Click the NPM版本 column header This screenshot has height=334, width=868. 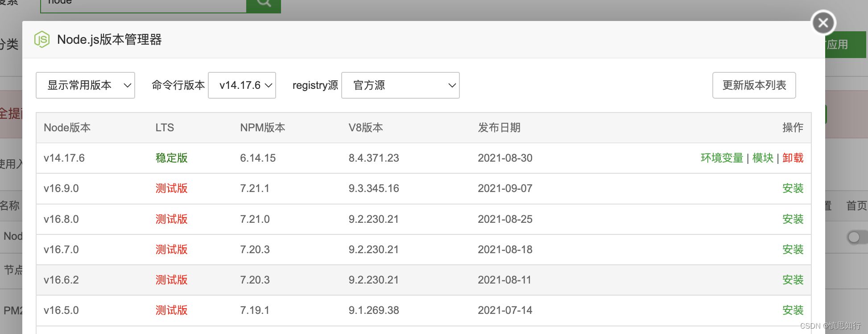pos(262,128)
